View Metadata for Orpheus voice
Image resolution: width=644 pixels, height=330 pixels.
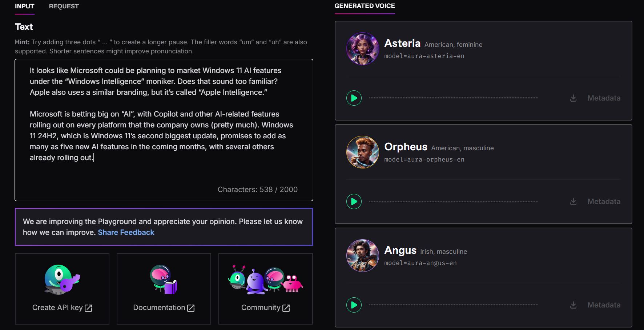pyautogui.click(x=604, y=201)
